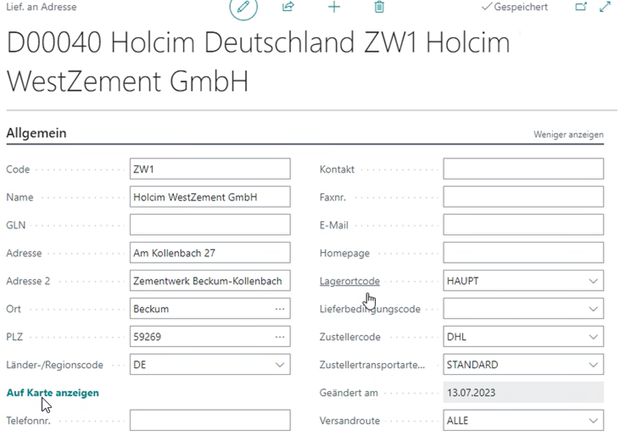Expand the Lagerortcode dropdown arrow
Image resolution: width=642 pixels, height=447 pixels.
tap(593, 281)
